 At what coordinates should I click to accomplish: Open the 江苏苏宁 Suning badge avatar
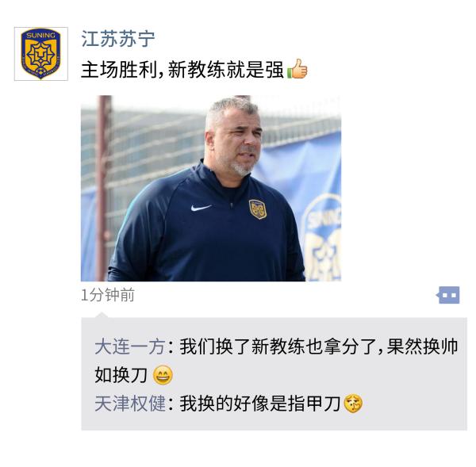41,54
